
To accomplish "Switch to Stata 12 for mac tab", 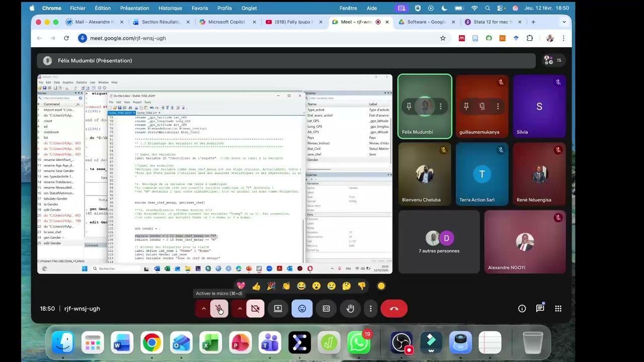I will click(493, 22).
